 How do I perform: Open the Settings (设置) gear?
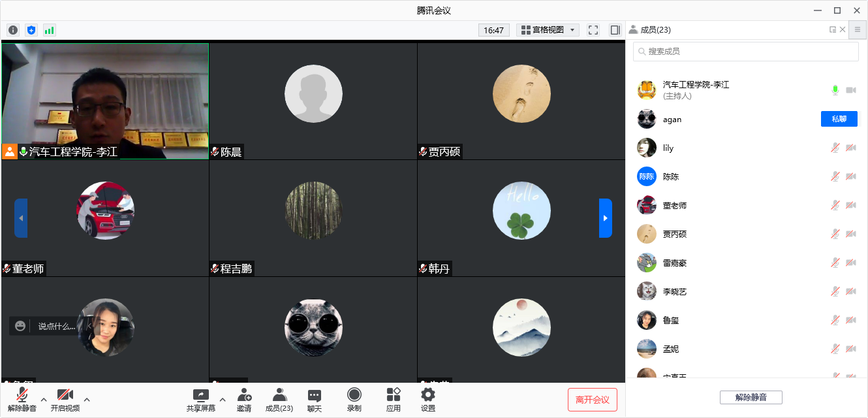click(x=428, y=400)
